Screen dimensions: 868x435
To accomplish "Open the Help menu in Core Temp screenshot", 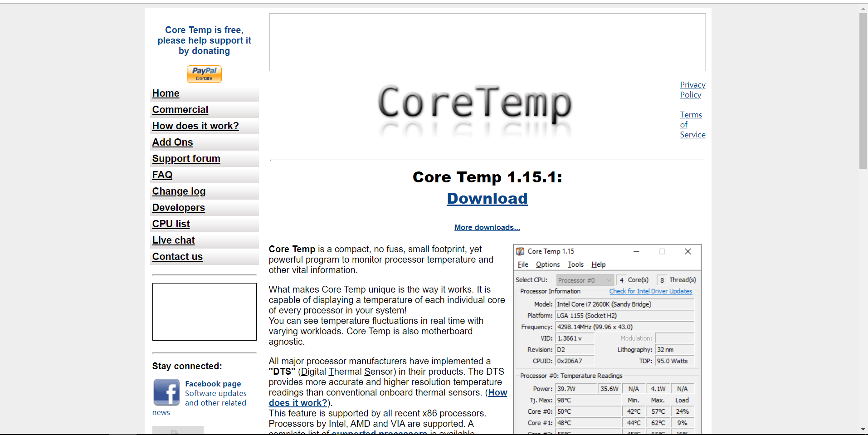I will (x=598, y=264).
